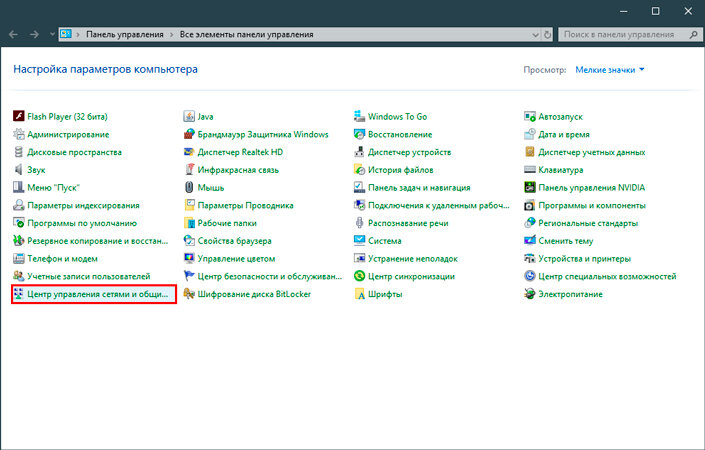The height and width of the screenshot is (450, 705).
Task: Click the Диспетчер Realtek HD icon
Action: point(189,152)
